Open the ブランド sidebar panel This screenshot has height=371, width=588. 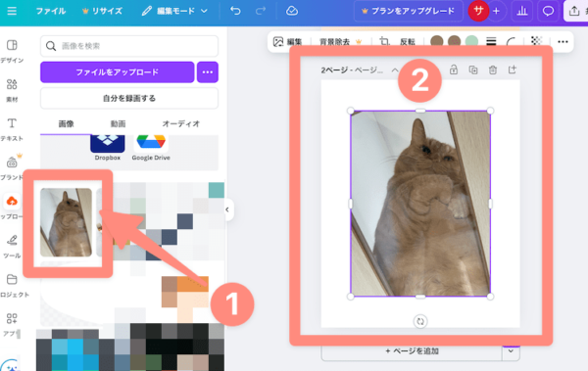tap(12, 168)
